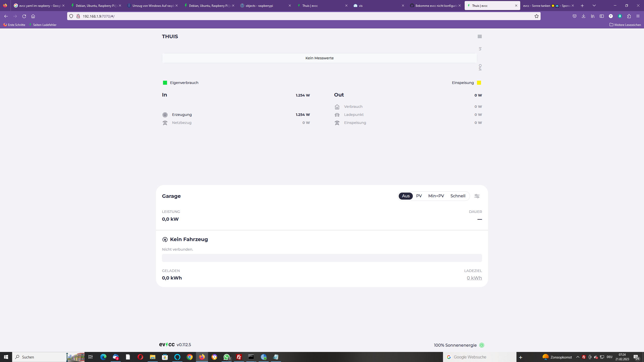Image resolution: width=644 pixels, height=362 pixels.
Task: Switch to Bekomme evcc nicht konfiguriert tab
Action: click(435, 6)
